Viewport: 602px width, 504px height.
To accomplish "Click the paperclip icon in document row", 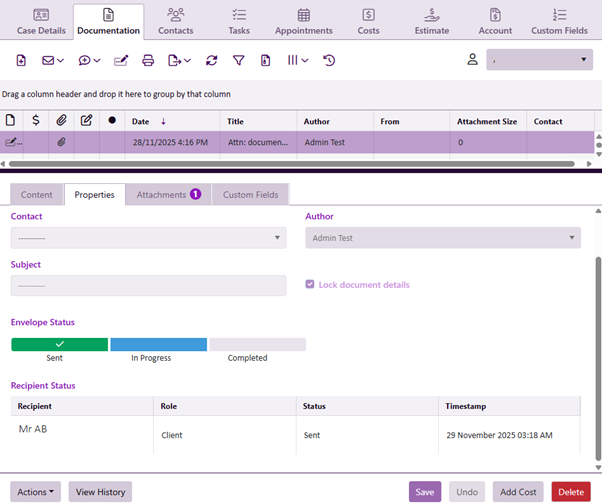I will [61, 143].
